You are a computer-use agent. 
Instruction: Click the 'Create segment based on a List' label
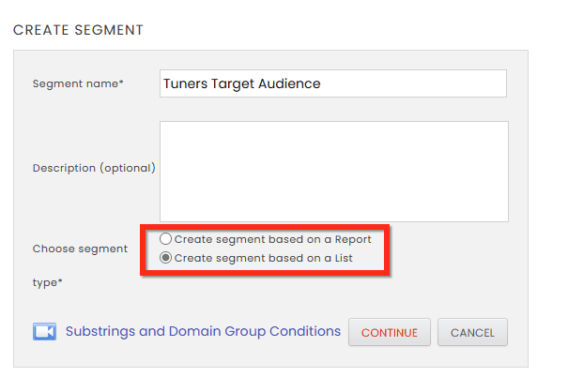tap(263, 258)
